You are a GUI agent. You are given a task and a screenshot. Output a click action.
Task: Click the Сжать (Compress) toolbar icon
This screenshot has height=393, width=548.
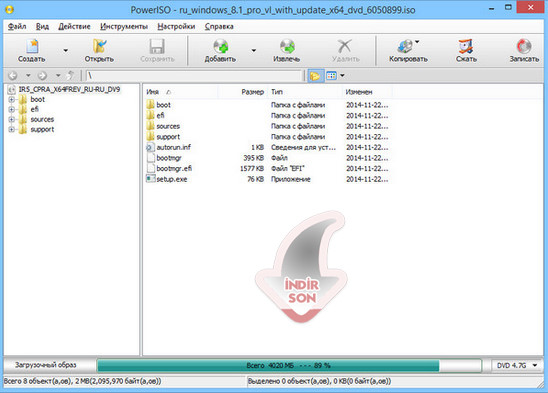(466, 50)
